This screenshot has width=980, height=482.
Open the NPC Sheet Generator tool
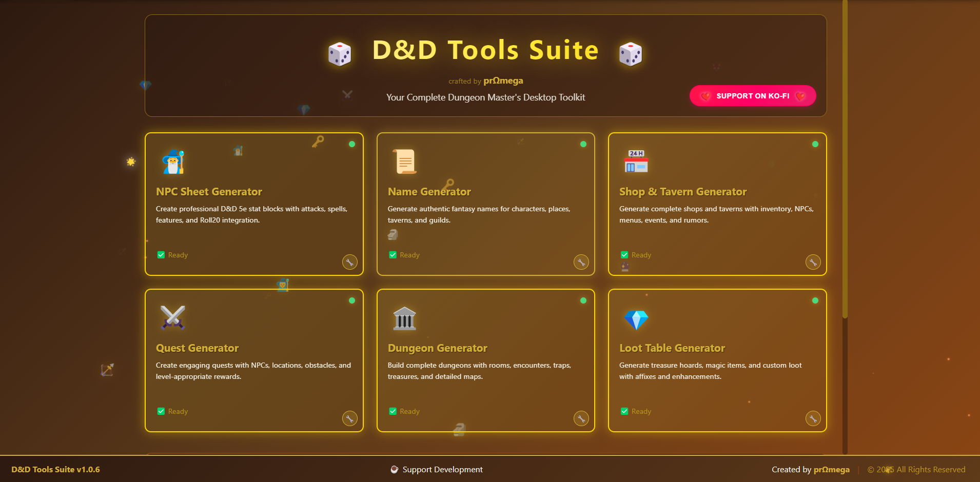click(254, 204)
